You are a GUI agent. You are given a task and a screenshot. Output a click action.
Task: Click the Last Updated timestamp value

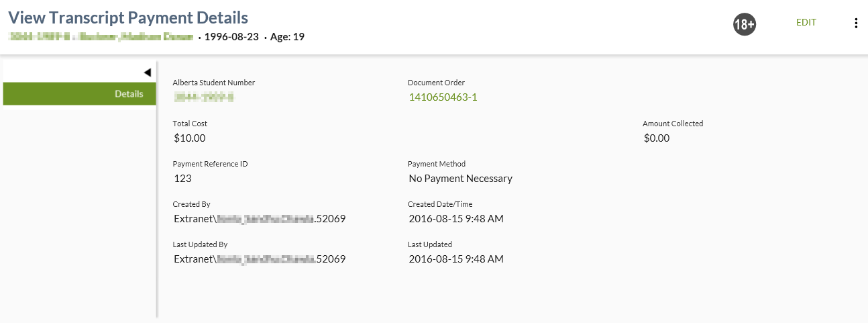point(455,259)
